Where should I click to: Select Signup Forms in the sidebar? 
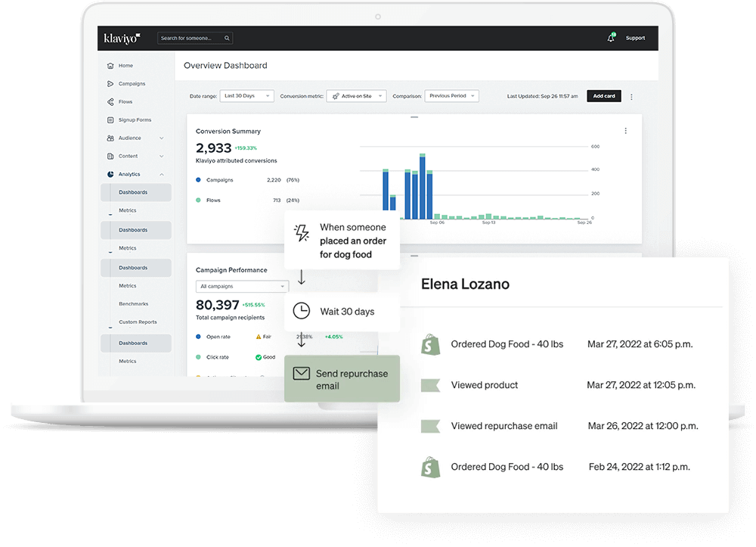click(135, 120)
